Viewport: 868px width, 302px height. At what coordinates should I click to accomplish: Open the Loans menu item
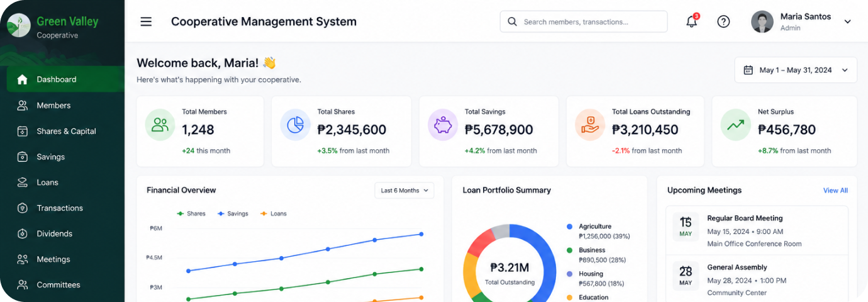point(65,182)
